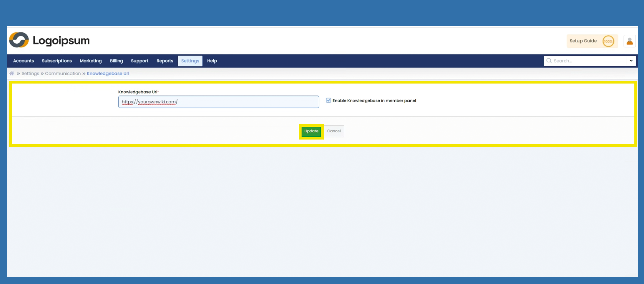Click the Logoipsum logo
644x284 pixels.
[49, 40]
